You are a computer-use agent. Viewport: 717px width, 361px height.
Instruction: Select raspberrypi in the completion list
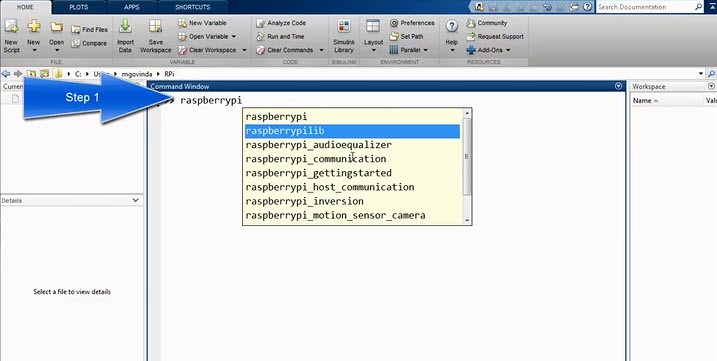pyautogui.click(x=352, y=117)
